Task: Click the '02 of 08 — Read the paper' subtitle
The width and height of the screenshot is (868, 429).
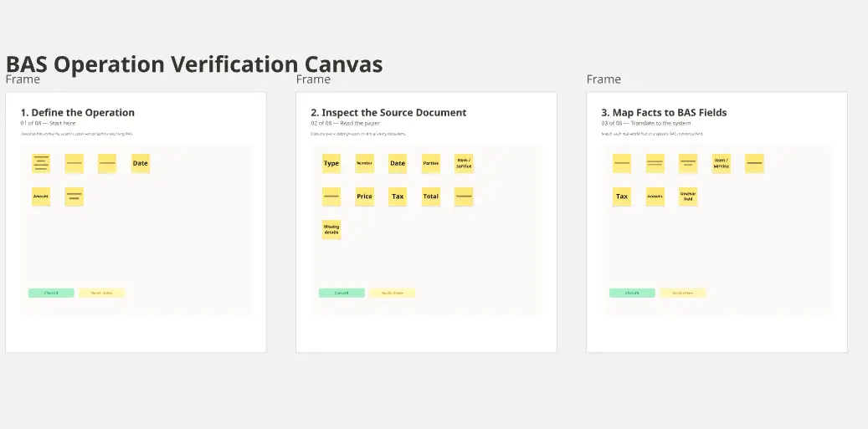Action: tap(346, 123)
